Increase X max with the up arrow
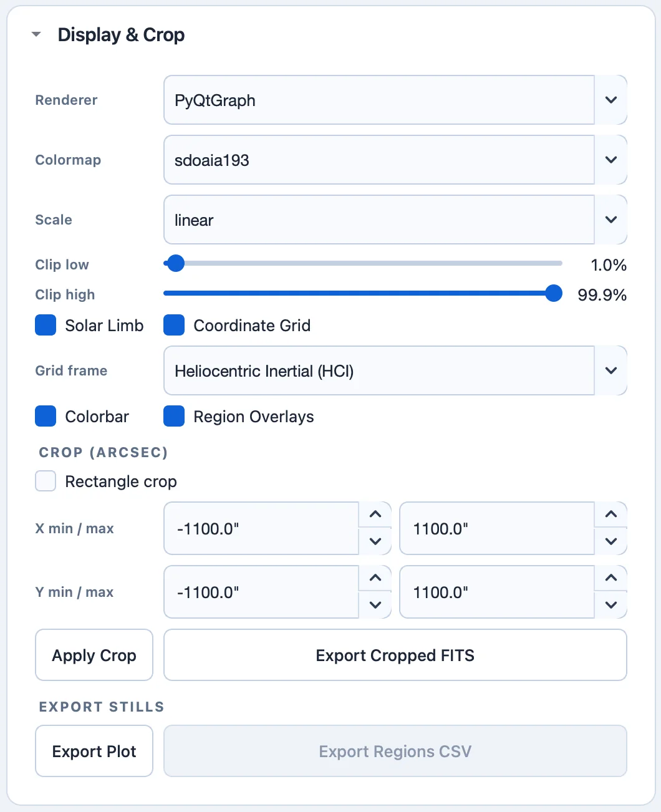 coord(611,515)
